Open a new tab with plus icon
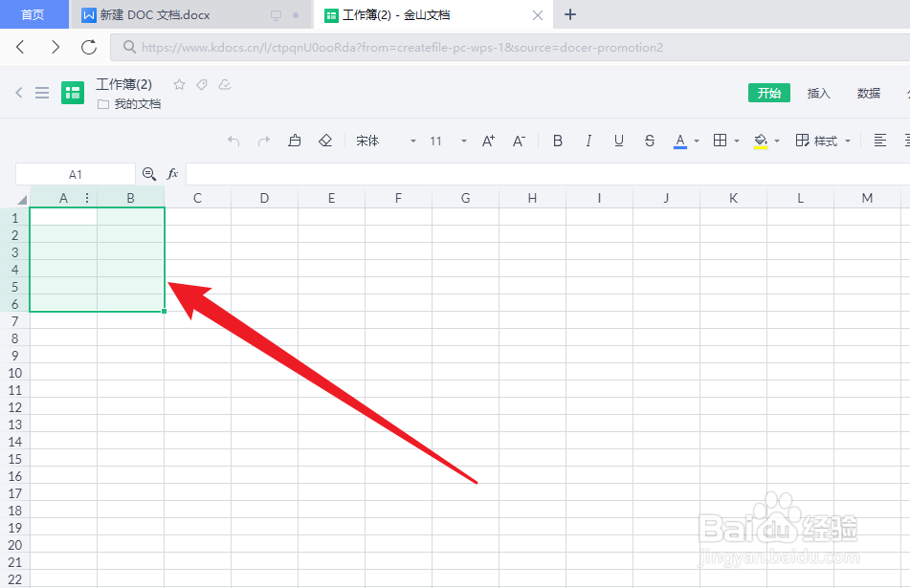910x588 pixels. point(570,14)
